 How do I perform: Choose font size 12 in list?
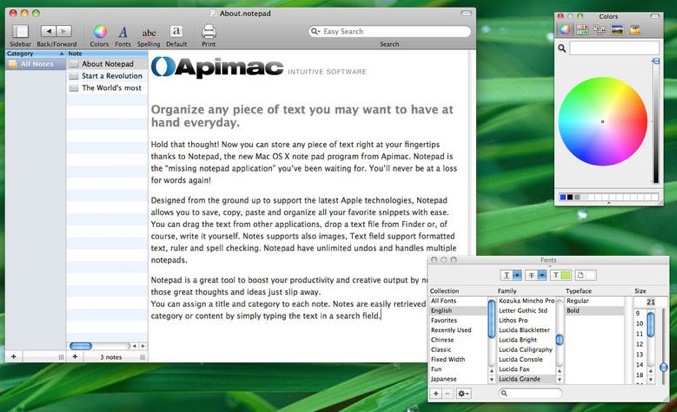(640, 345)
